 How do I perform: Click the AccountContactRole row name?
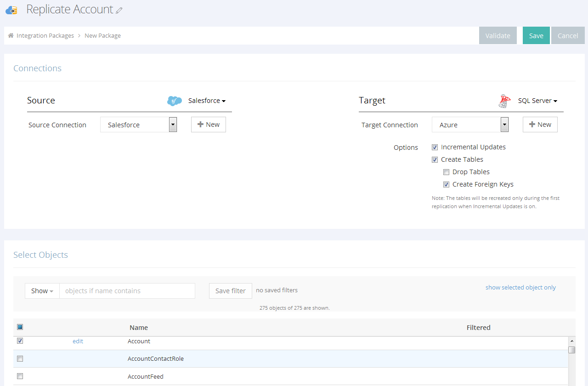tap(156, 359)
